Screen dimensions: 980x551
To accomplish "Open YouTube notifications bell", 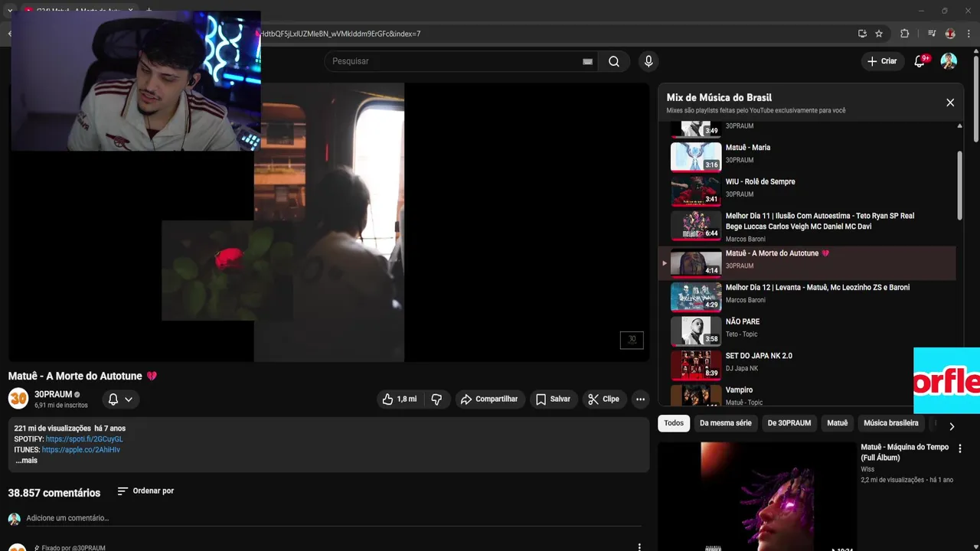I will 920,61.
